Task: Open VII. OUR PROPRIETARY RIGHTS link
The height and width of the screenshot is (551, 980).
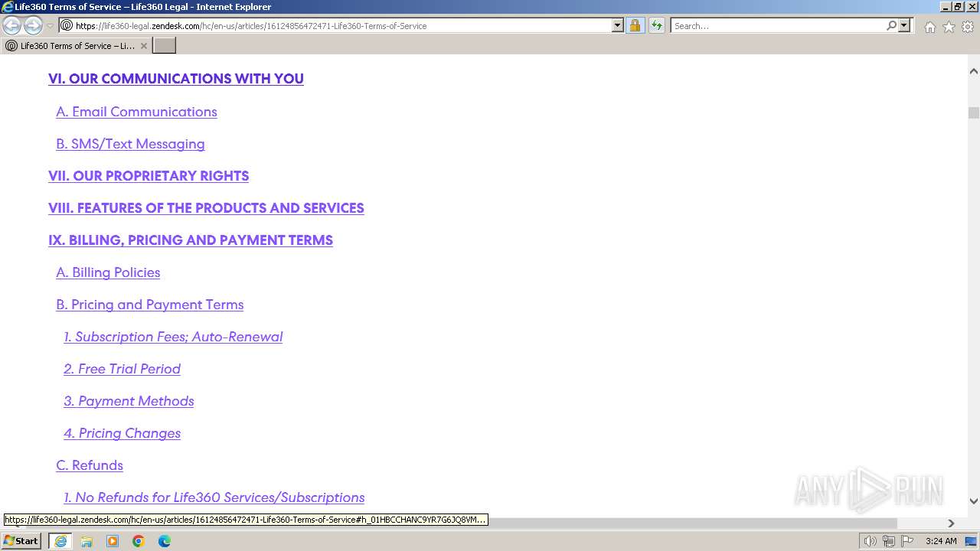Action: tap(149, 176)
